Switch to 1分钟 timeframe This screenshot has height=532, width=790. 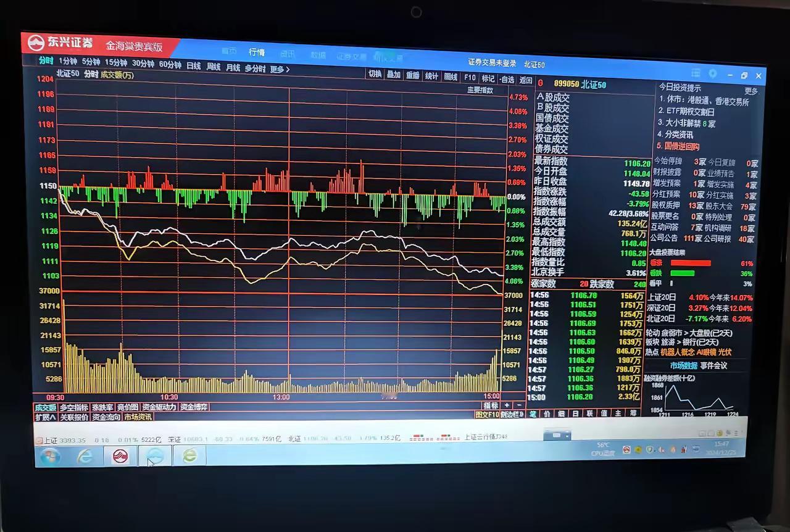point(68,62)
